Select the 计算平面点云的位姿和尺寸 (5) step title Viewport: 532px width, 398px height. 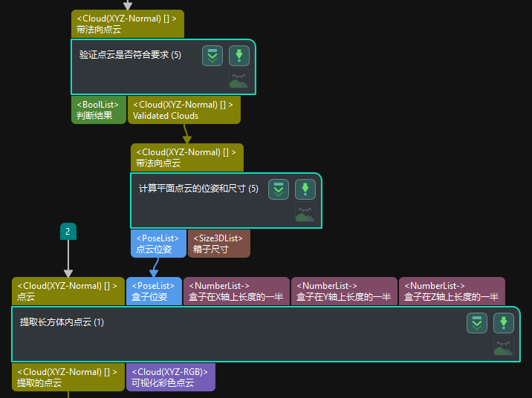[x=198, y=189]
